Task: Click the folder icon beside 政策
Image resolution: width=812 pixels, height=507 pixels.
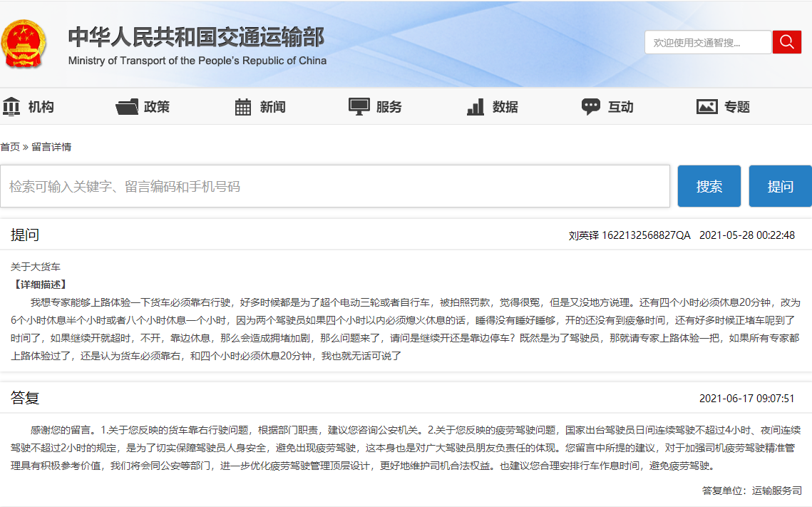Action: 127,107
